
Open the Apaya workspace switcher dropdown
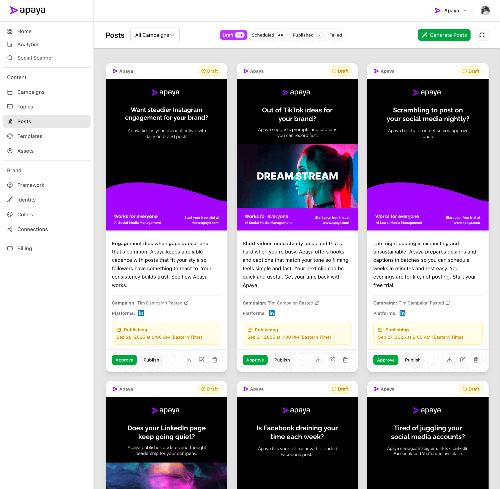tap(451, 11)
